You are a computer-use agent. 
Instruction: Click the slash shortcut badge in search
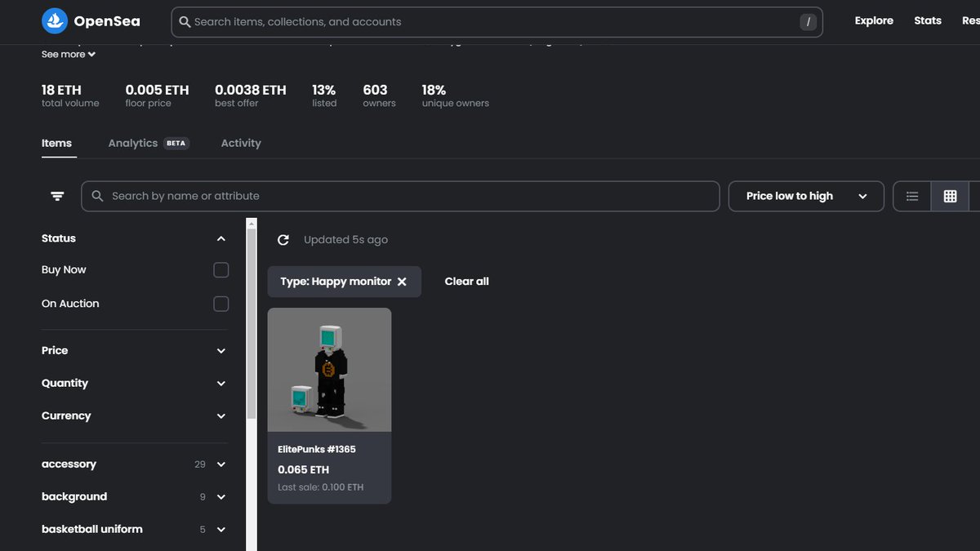(808, 22)
